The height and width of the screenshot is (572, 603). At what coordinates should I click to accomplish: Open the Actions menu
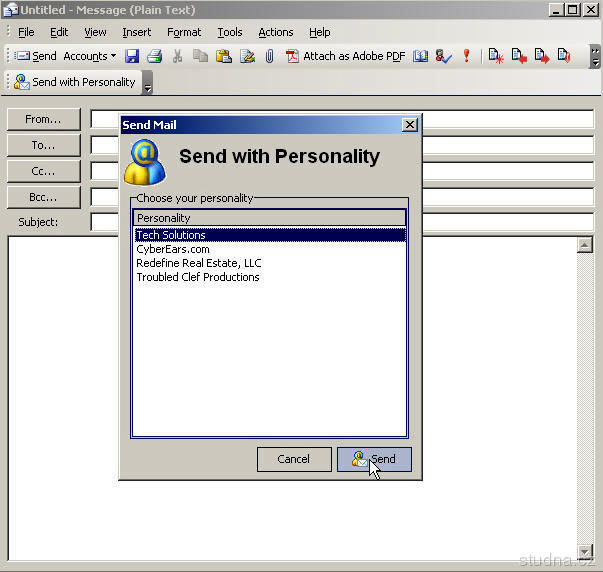point(276,32)
